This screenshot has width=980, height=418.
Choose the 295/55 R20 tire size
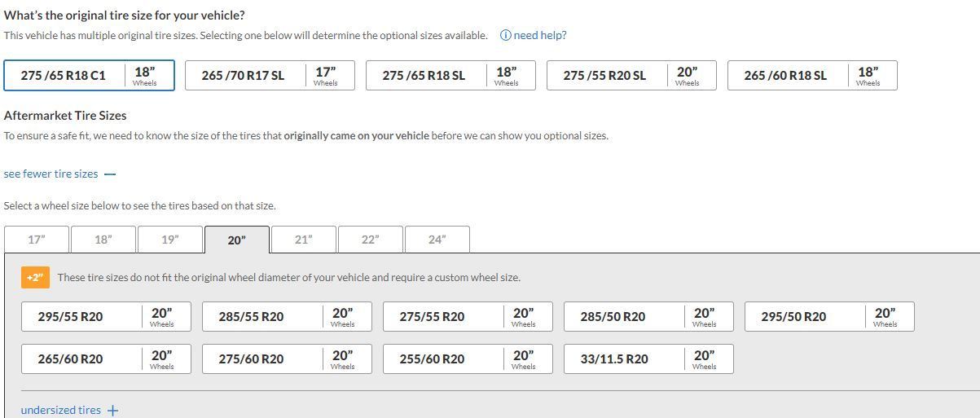click(107, 317)
